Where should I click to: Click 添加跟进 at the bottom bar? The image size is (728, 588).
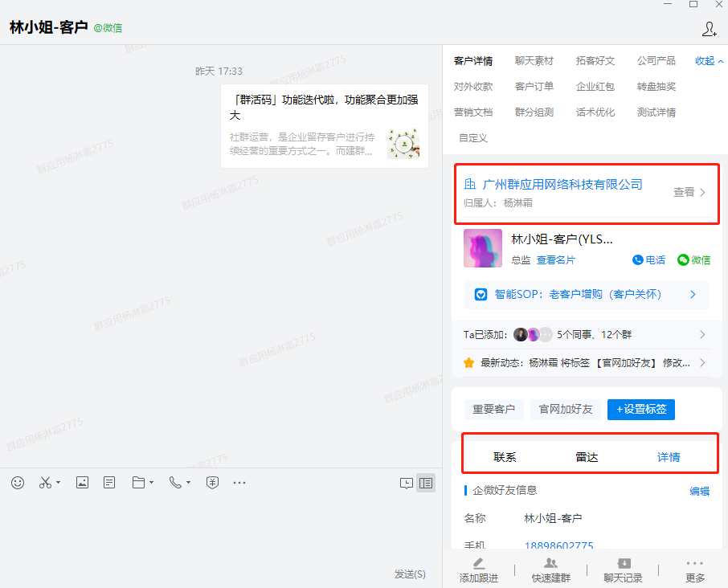[x=478, y=570]
